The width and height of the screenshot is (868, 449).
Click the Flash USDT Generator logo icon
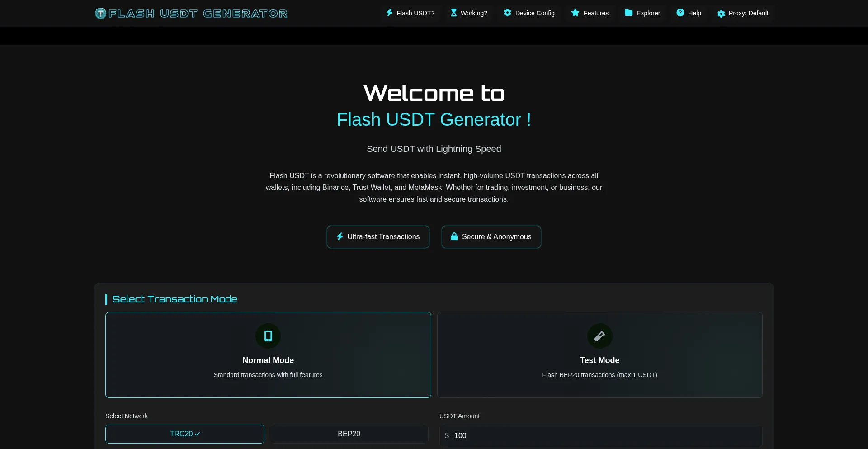[x=100, y=13]
